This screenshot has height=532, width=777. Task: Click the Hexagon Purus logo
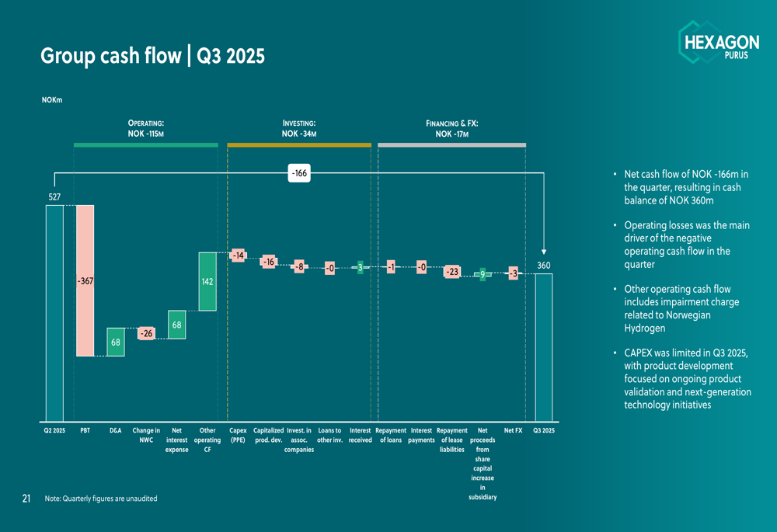pyautogui.click(x=717, y=42)
